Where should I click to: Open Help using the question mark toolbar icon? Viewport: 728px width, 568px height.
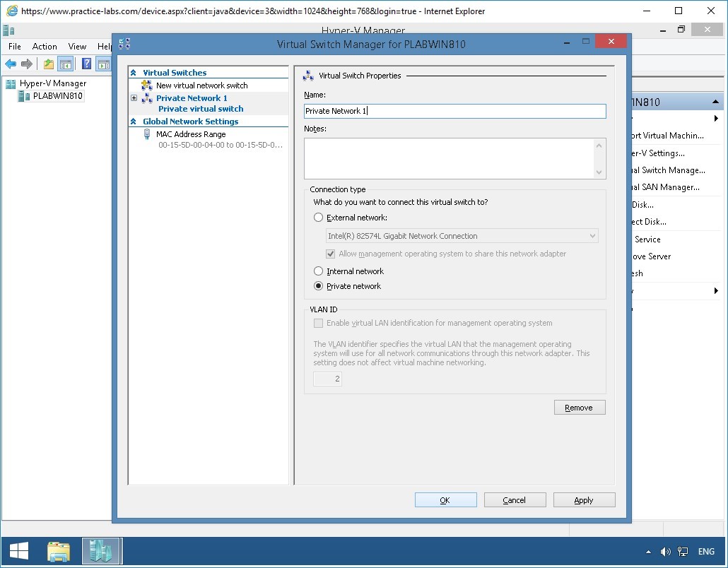[x=86, y=64]
